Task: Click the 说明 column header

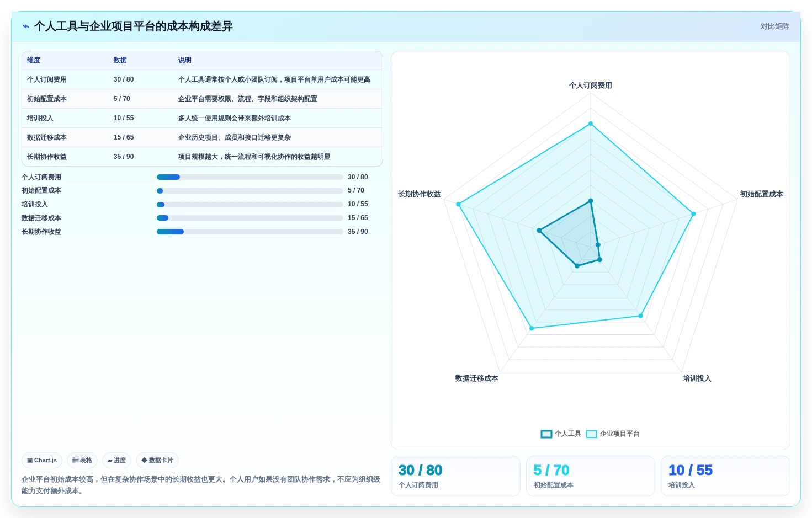Action: tap(185, 60)
